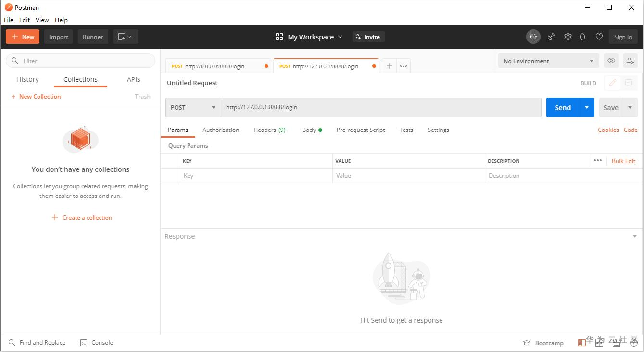Viewport: 644px width, 352px height.
Task: Switch to the Headers (9) tab
Action: pos(269,130)
